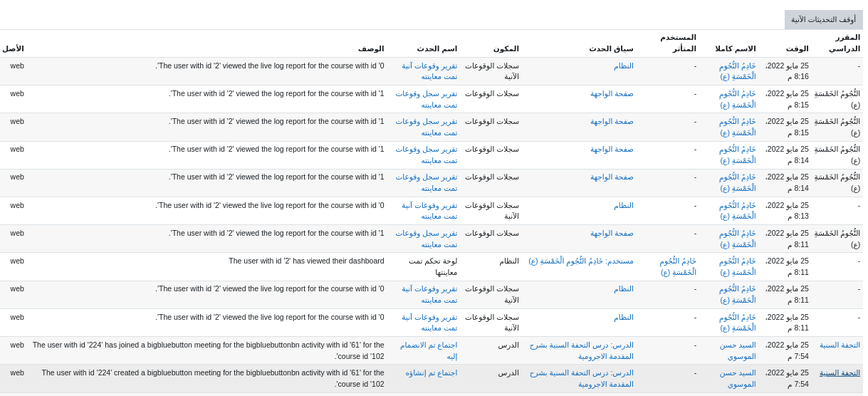The width and height of the screenshot is (868, 396).
Task: Select the time cell 25 مايو 2022، 8:16 م
Action: tap(787, 71)
